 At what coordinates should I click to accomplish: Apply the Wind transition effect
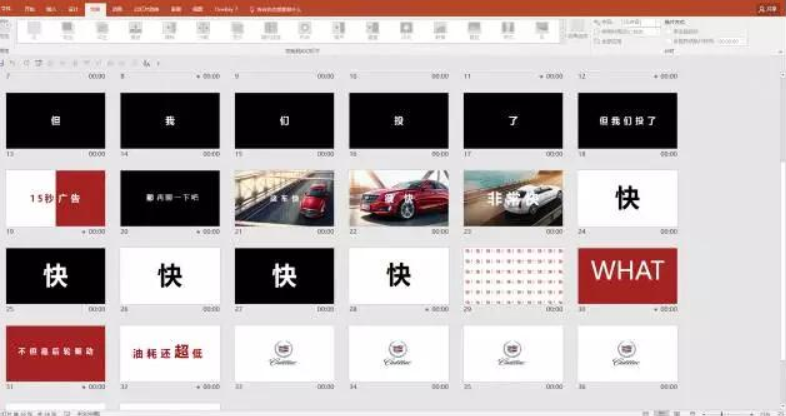coord(542,30)
